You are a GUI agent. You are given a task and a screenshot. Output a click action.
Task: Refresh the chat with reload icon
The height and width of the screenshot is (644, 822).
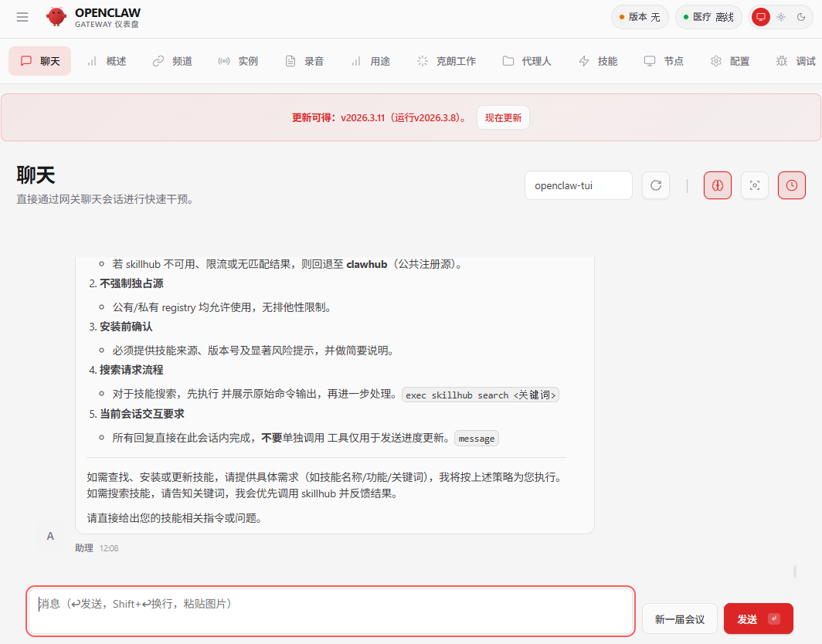pyautogui.click(x=656, y=185)
